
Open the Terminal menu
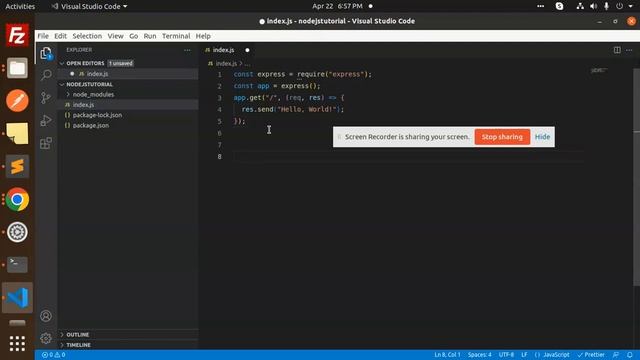(x=176, y=36)
